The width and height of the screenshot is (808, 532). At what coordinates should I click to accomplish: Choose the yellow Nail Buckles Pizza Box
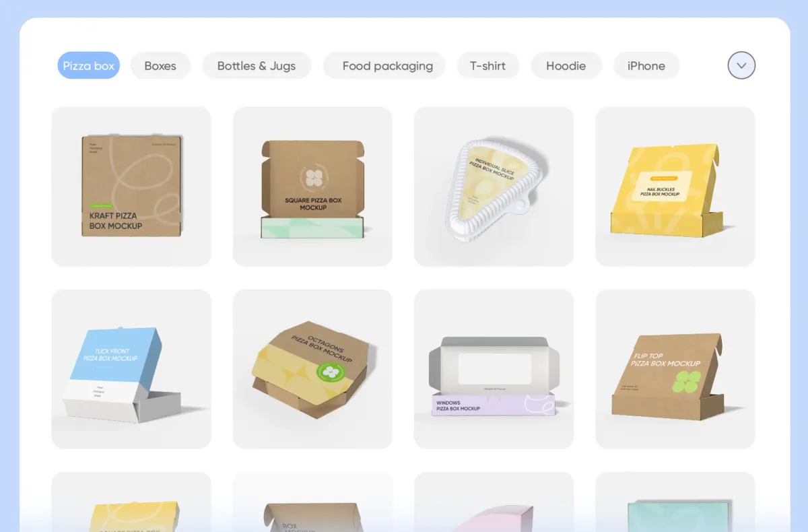(x=675, y=187)
